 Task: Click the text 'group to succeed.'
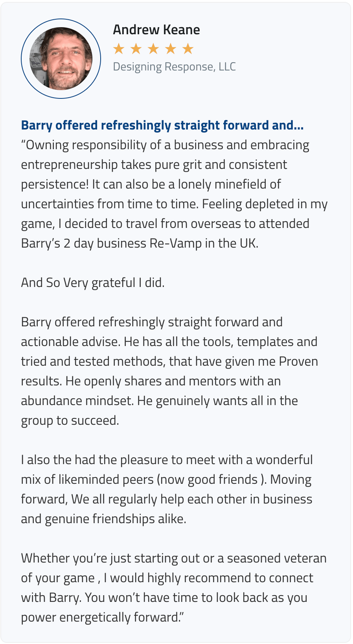tap(70, 420)
